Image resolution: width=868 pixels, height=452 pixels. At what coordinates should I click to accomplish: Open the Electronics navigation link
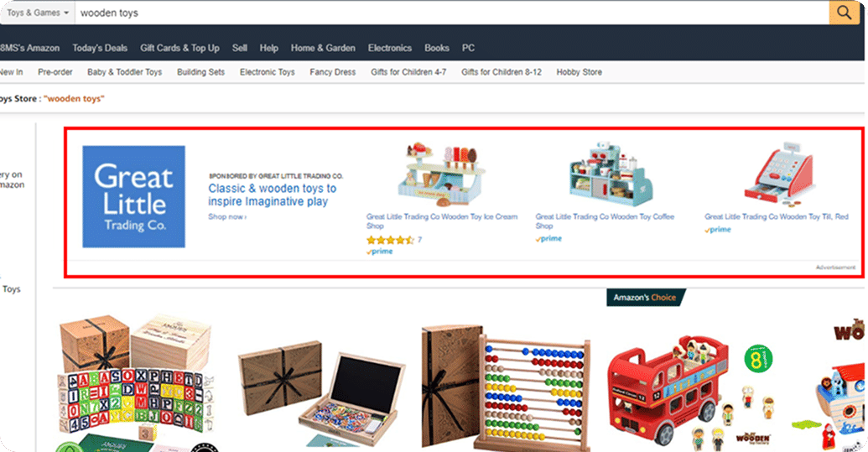[390, 48]
